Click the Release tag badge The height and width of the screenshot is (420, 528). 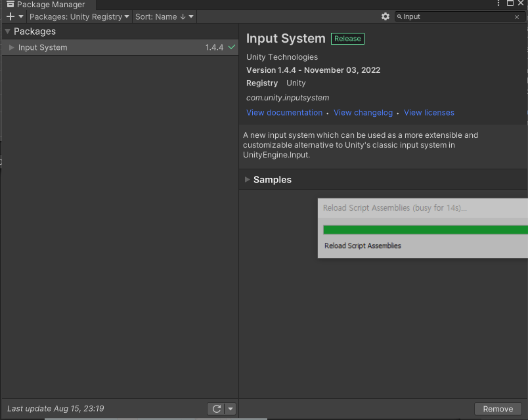(347, 39)
